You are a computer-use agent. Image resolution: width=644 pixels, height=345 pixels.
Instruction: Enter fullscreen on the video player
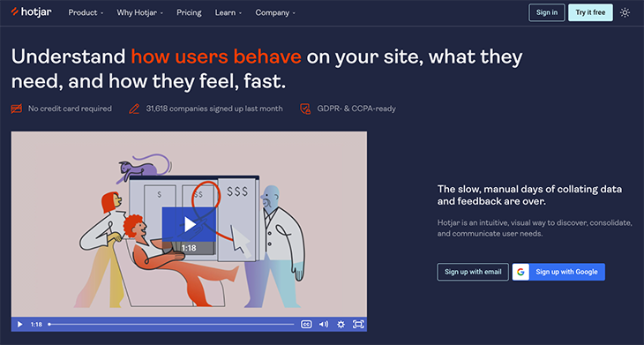358,325
